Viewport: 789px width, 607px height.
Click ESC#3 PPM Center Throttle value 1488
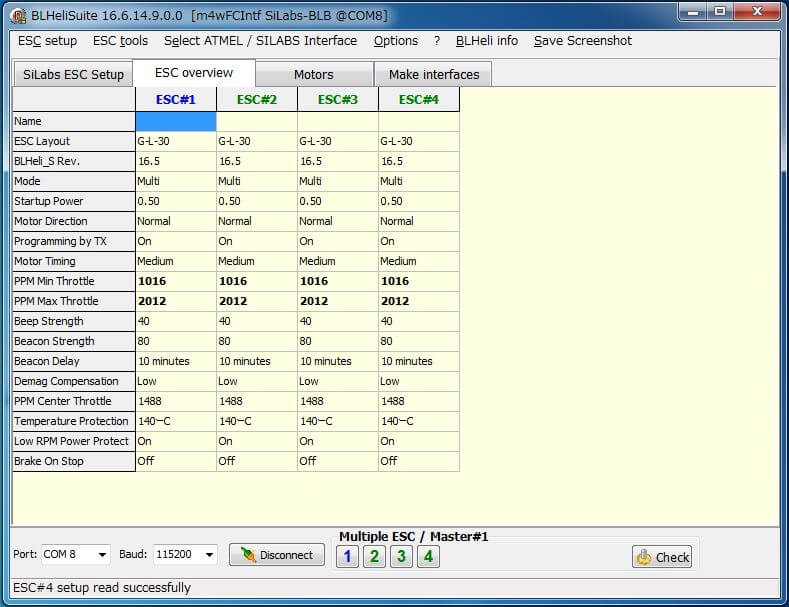pyautogui.click(x=338, y=401)
